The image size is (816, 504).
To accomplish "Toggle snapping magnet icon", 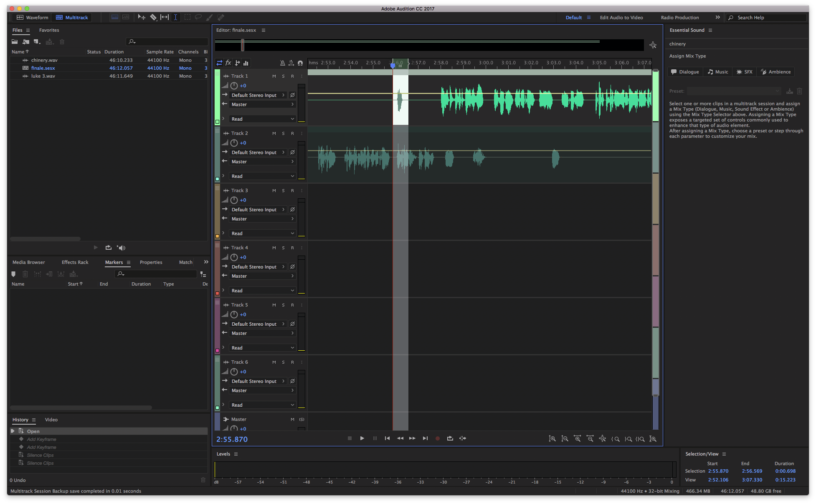I will [x=300, y=63].
